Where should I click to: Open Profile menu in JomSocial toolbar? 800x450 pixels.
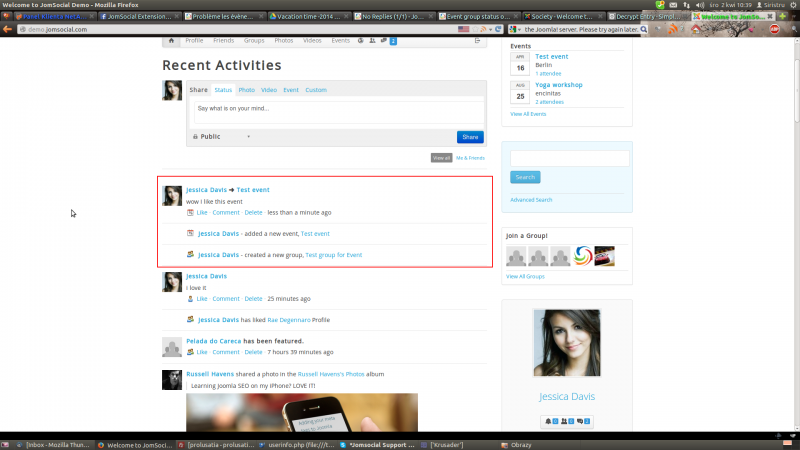194,41
